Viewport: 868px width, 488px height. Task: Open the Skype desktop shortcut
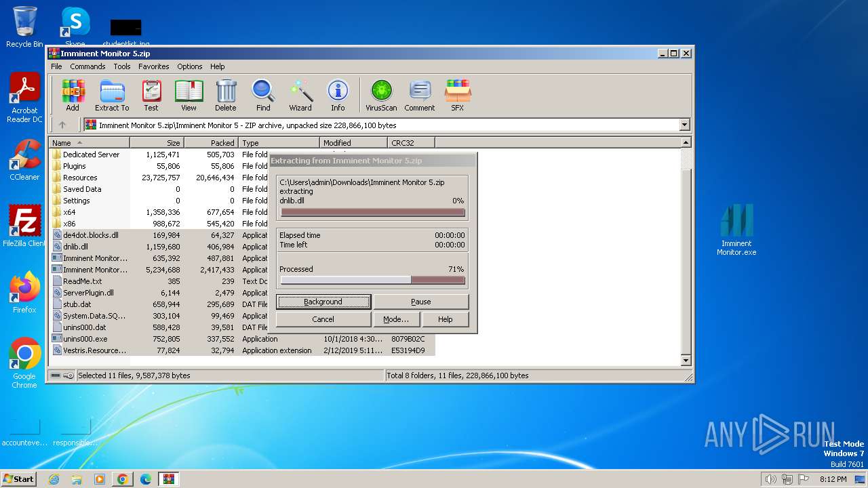[x=75, y=27]
